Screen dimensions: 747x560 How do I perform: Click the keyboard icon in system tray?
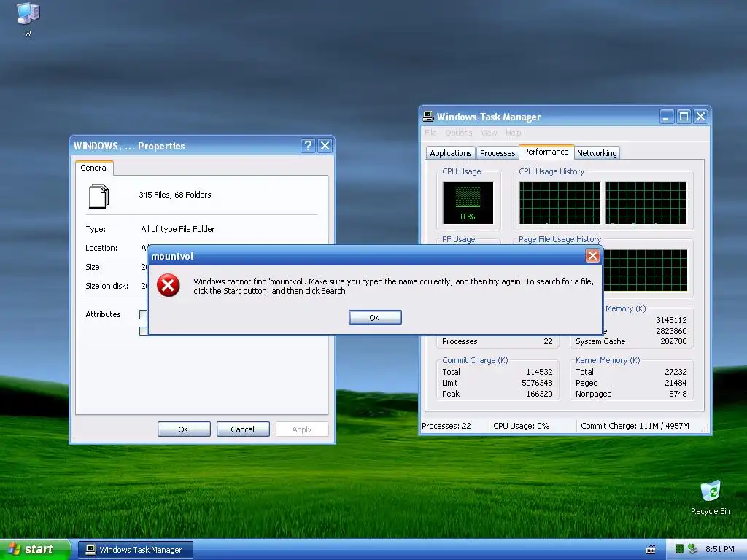click(x=650, y=550)
